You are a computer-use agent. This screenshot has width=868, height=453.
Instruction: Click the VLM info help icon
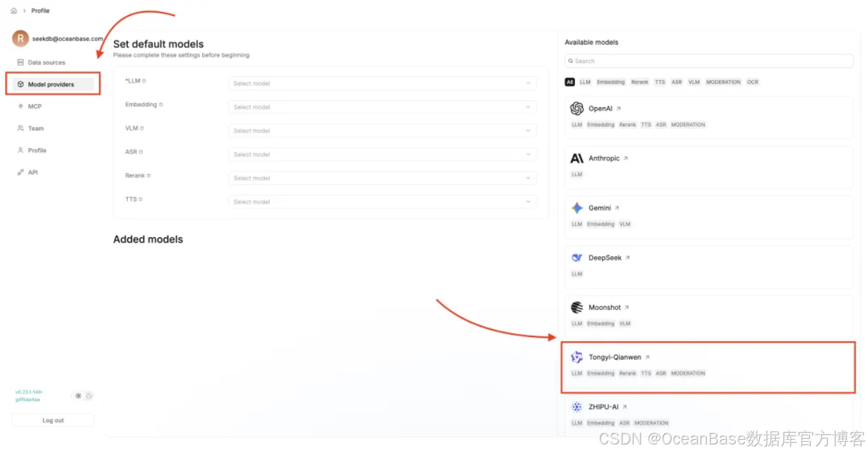pyautogui.click(x=142, y=128)
